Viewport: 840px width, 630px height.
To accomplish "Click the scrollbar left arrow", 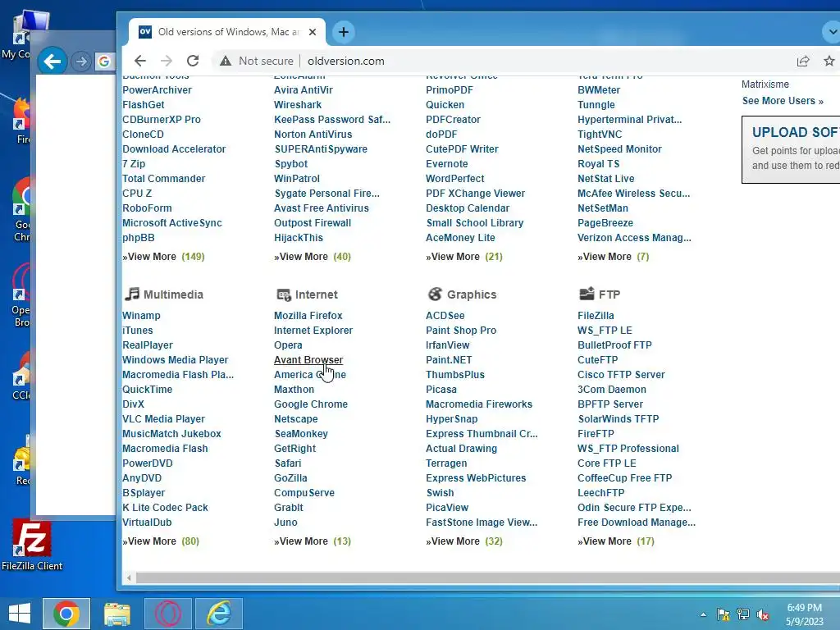I will tap(129, 577).
